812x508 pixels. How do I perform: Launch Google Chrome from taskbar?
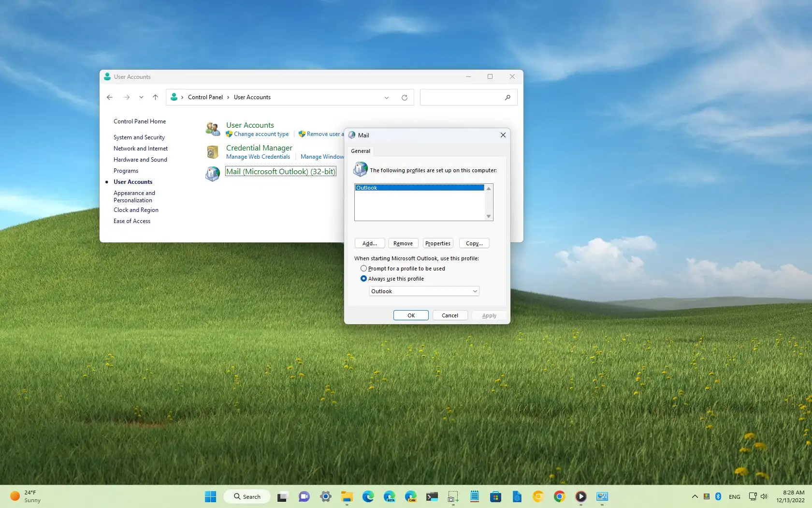[x=559, y=496]
